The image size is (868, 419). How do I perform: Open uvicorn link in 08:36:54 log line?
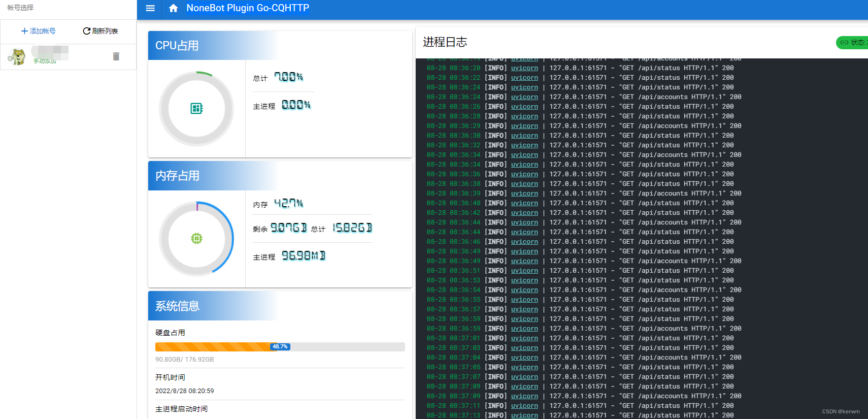coord(524,290)
